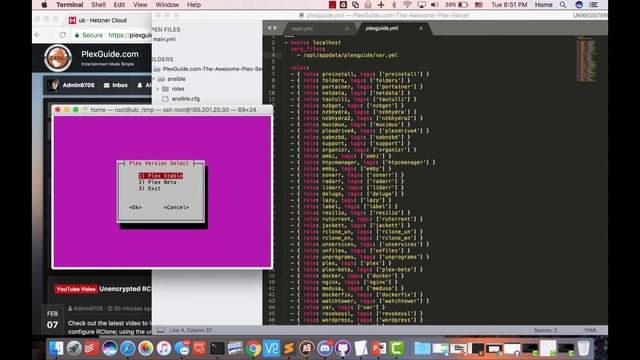This screenshot has width=640, height=360.
Task: Open Bluetooth status in menu bar
Action: tap(394, 5)
